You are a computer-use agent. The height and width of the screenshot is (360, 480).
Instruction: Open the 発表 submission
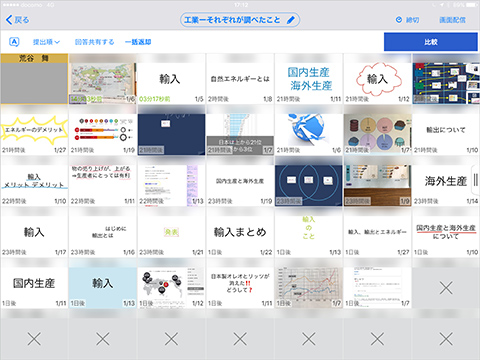click(171, 236)
